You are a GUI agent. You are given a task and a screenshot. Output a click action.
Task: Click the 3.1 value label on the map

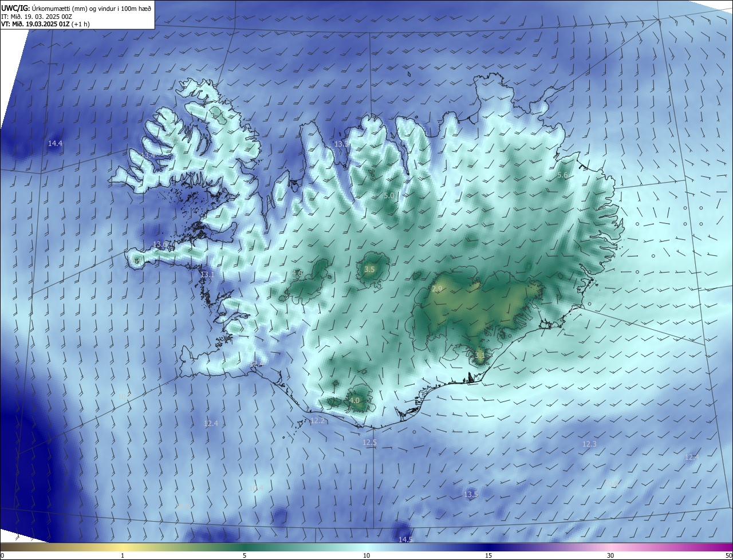[480, 355]
